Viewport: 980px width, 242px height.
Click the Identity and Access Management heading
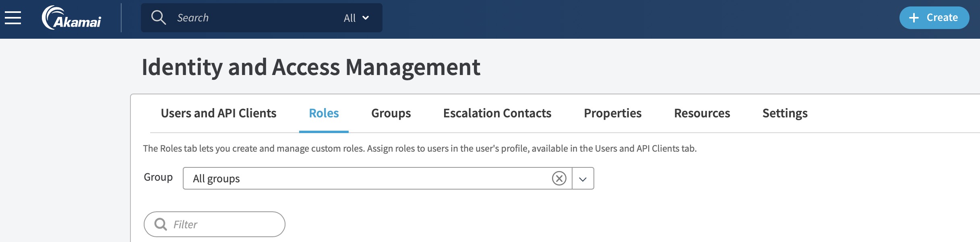(311, 67)
